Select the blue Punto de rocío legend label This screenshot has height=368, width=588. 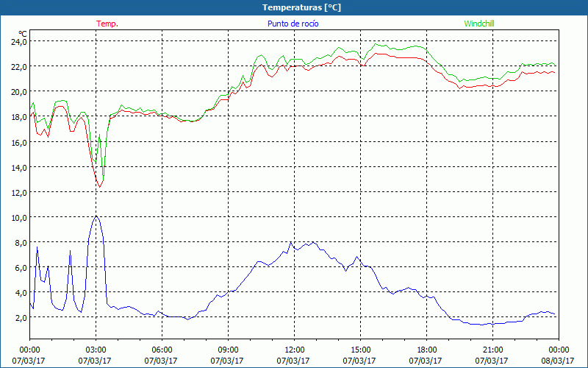(293, 24)
